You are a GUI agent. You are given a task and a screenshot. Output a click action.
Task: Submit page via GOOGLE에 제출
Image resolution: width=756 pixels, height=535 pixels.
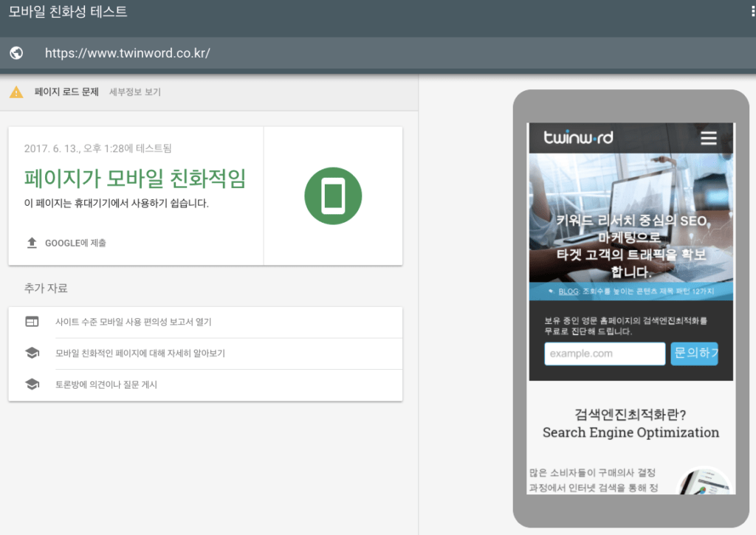(66, 243)
